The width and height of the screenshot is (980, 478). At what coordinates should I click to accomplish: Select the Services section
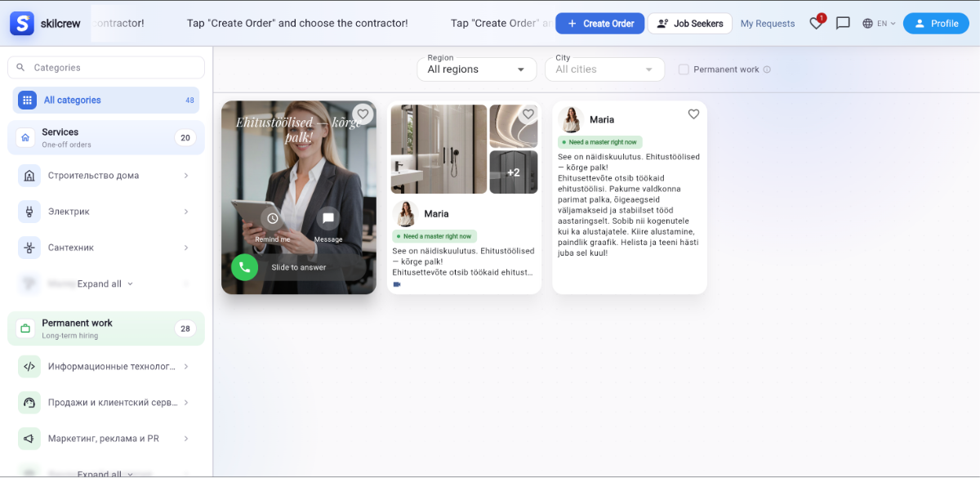106,137
